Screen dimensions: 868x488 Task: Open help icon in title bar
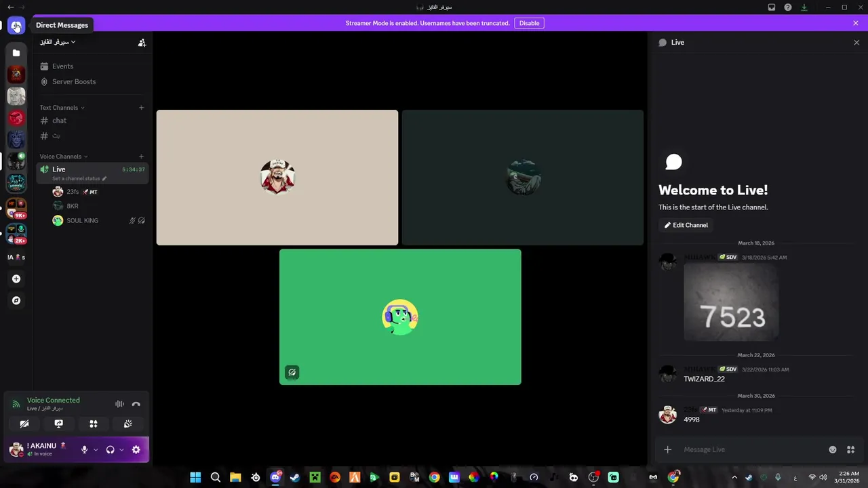(x=788, y=7)
